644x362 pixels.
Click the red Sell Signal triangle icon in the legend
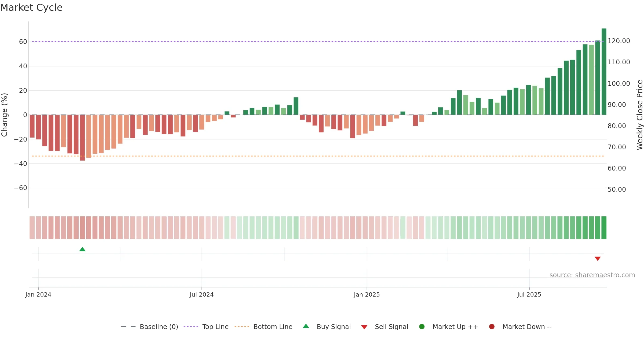(364, 327)
